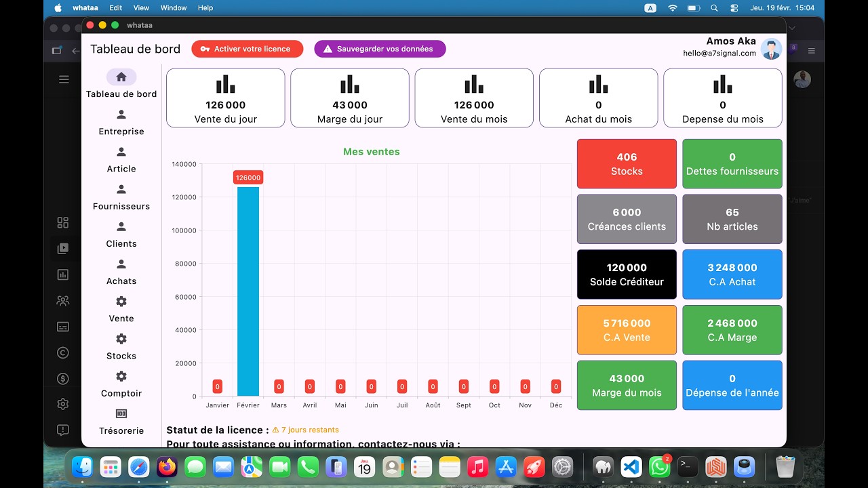Click the red Stocks tile
868x488 pixels.
click(627, 164)
